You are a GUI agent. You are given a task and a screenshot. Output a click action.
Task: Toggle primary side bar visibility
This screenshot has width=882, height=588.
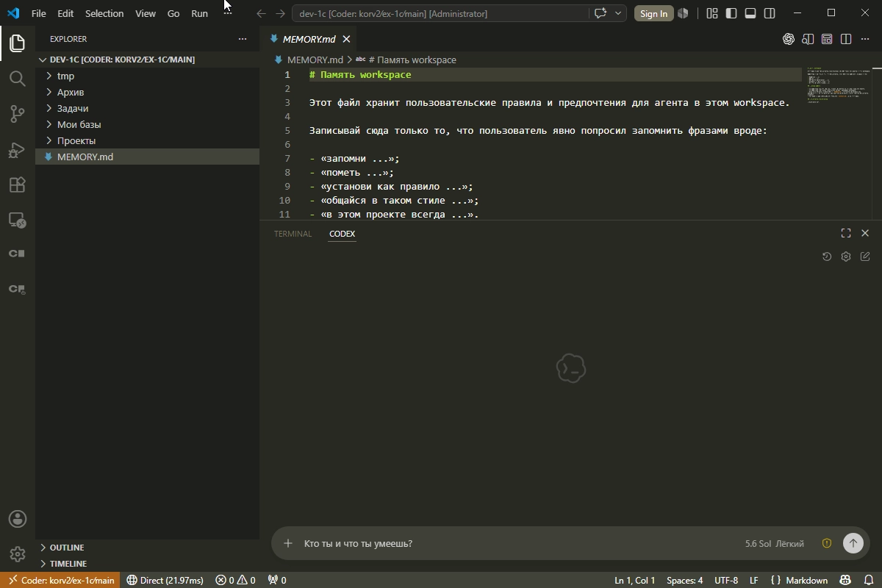pos(731,13)
